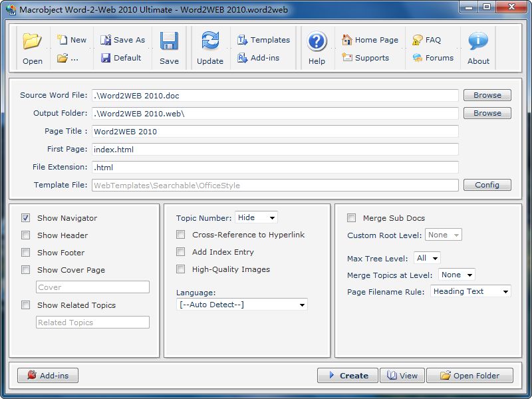Click the Update refresh icon

(x=210, y=41)
